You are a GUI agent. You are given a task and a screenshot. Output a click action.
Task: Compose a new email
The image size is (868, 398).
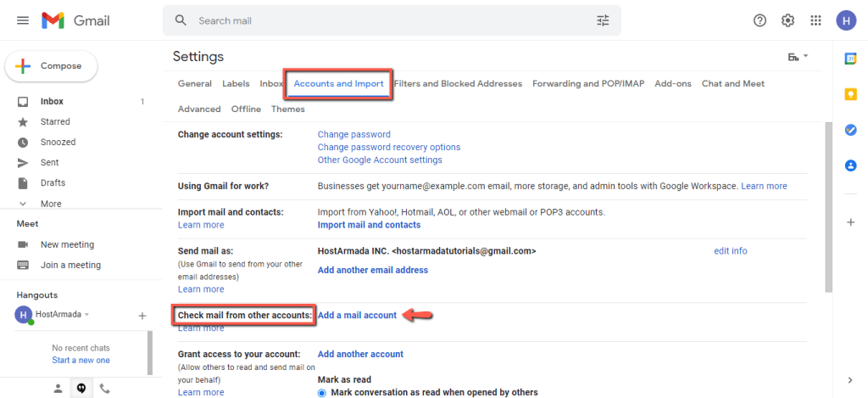[x=51, y=66]
